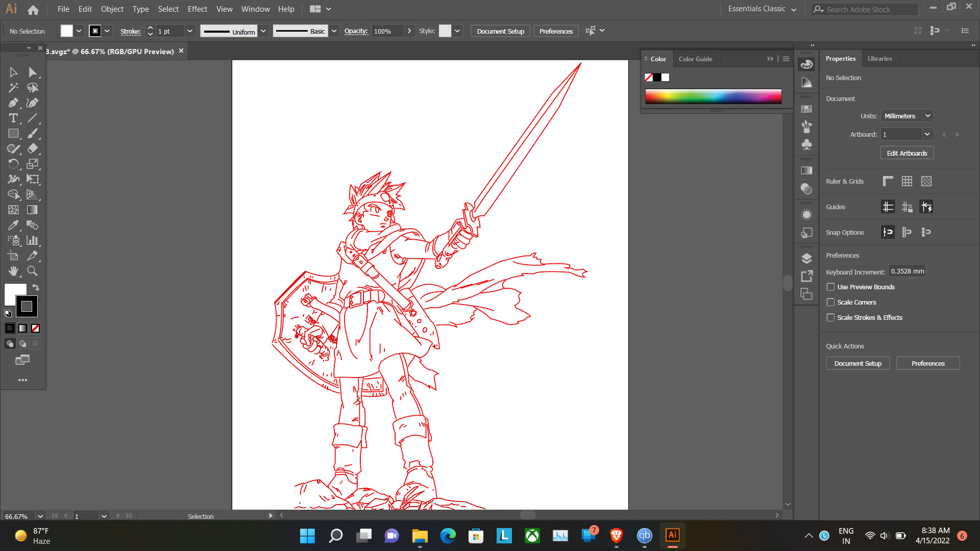This screenshot has height=551, width=980.
Task: Pick the Eyedropper tool
Action: coord(13,225)
